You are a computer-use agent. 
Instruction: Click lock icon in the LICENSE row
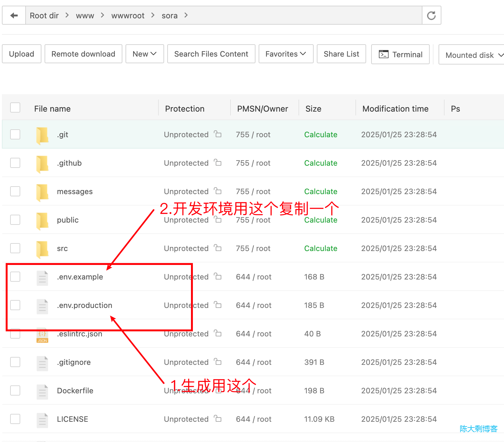[218, 418]
